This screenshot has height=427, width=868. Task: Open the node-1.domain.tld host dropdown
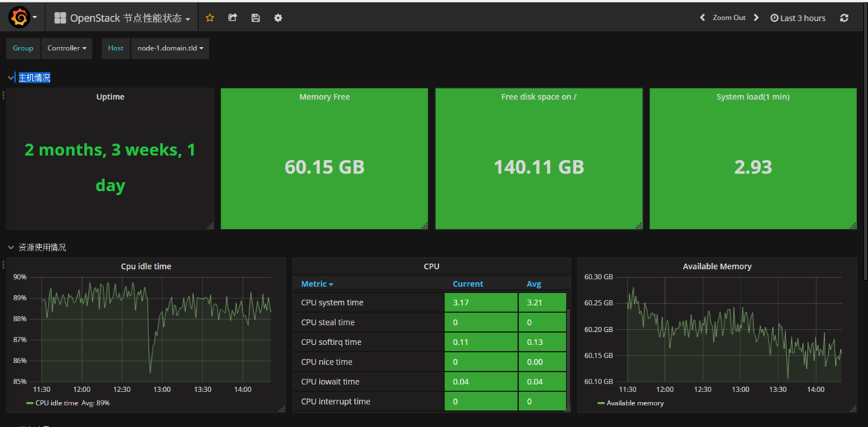[170, 48]
